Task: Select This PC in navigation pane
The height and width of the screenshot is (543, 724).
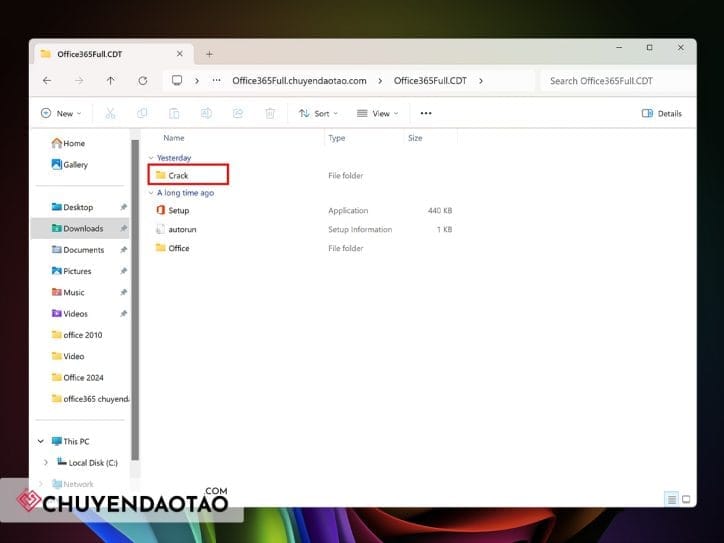Action: 71,441
